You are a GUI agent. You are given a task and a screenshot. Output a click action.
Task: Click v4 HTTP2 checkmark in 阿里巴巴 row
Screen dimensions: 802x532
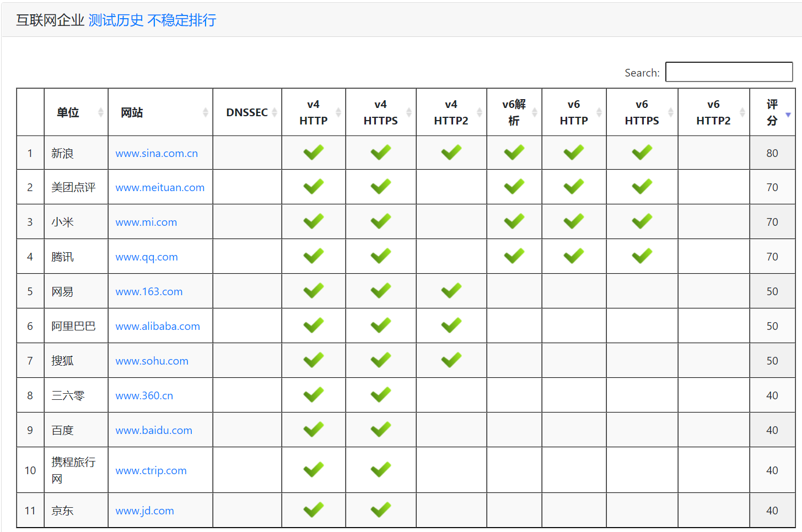click(x=451, y=325)
